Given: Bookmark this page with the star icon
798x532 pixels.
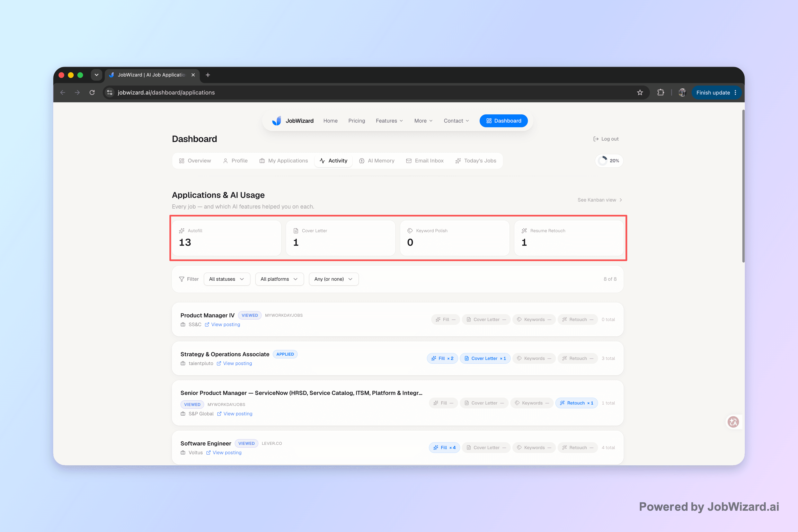Looking at the screenshot, I should (640, 93).
